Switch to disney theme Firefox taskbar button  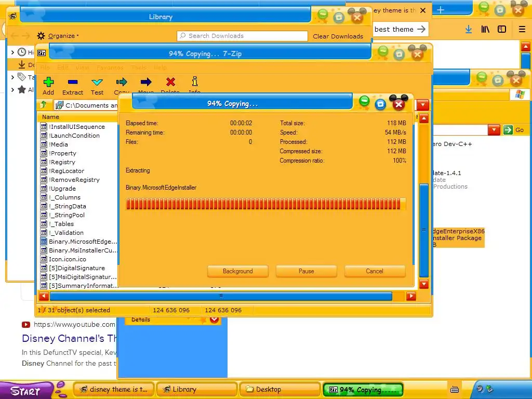(x=114, y=390)
